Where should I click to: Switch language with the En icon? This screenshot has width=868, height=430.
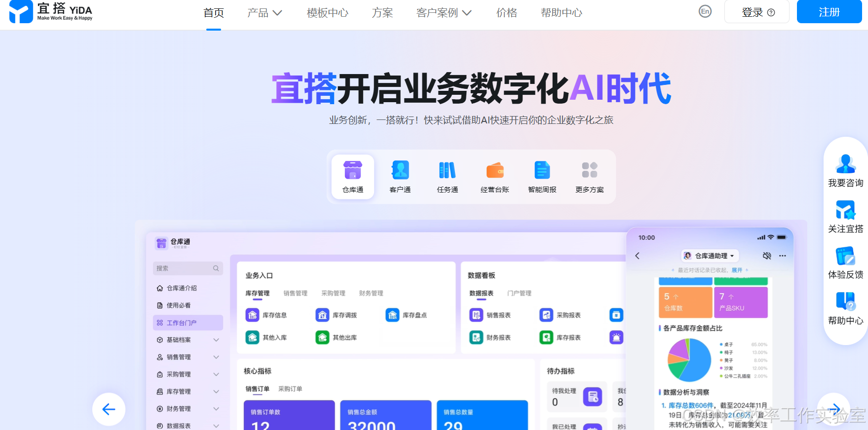705,11
